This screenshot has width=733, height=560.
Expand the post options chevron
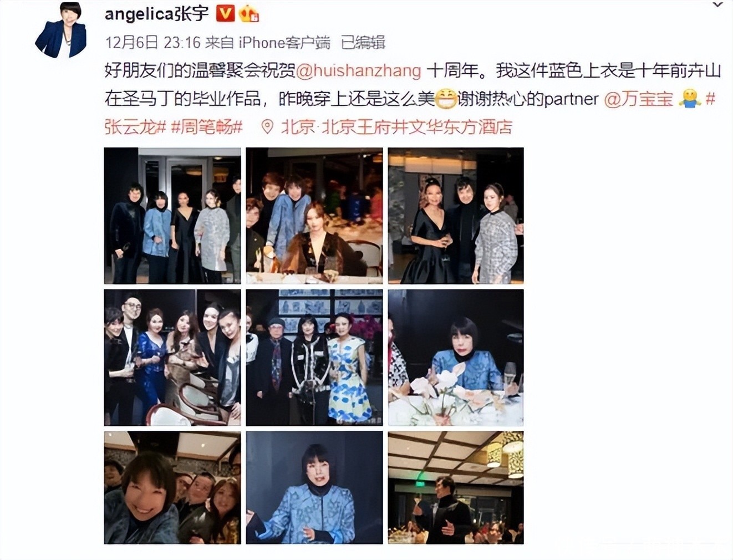tap(718, 5)
